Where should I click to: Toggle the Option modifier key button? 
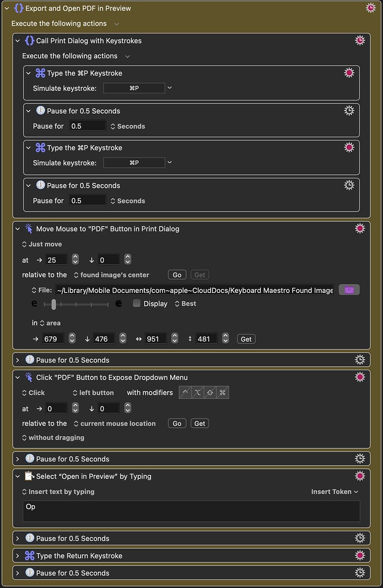pos(198,393)
